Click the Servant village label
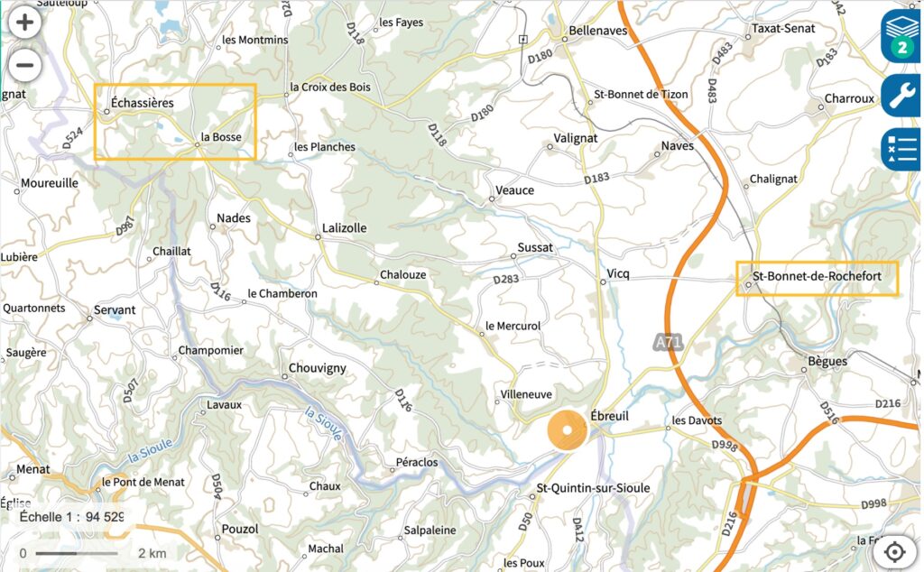The height and width of the screenshot is (572, 924). [115, 309]
